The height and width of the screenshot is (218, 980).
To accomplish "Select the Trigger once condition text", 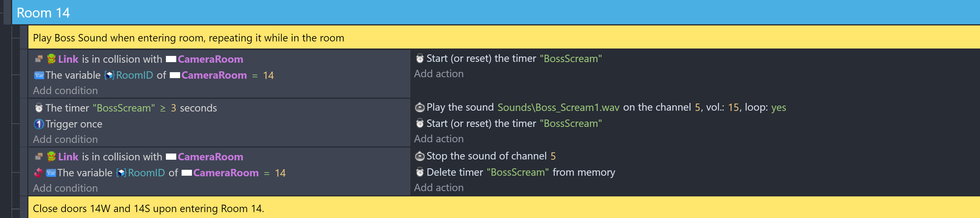I will click(x=74, y=124).
